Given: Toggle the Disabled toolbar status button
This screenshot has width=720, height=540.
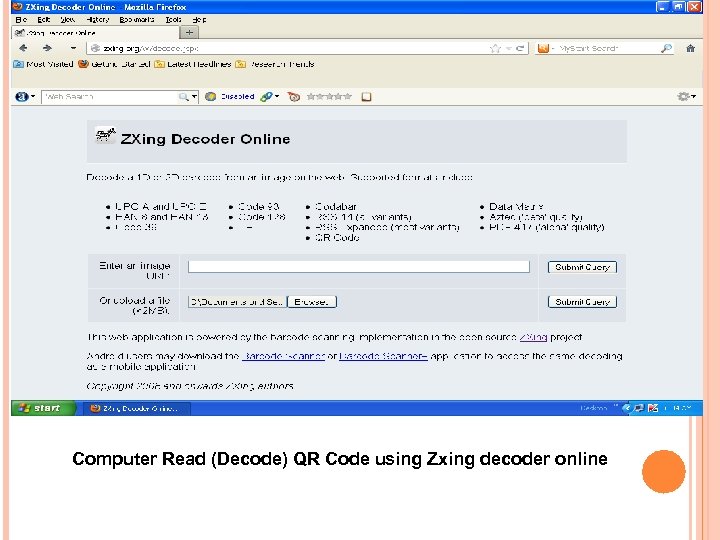Looking at the screenshot, I should (x=230, y=97).
